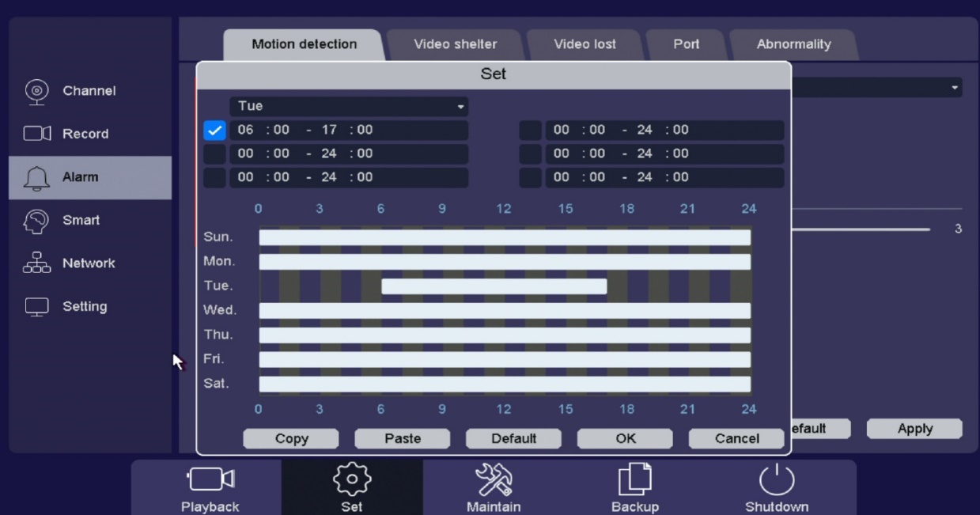This screenshot has width=980, height=515.
Task: Select the Record camcorder icon
Action: click(36, 134)
